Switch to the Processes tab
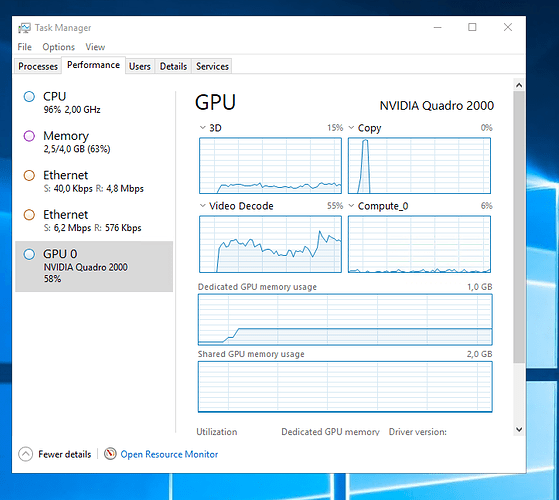Viewport: 559px width, 500px height. (x=38, y=66)
